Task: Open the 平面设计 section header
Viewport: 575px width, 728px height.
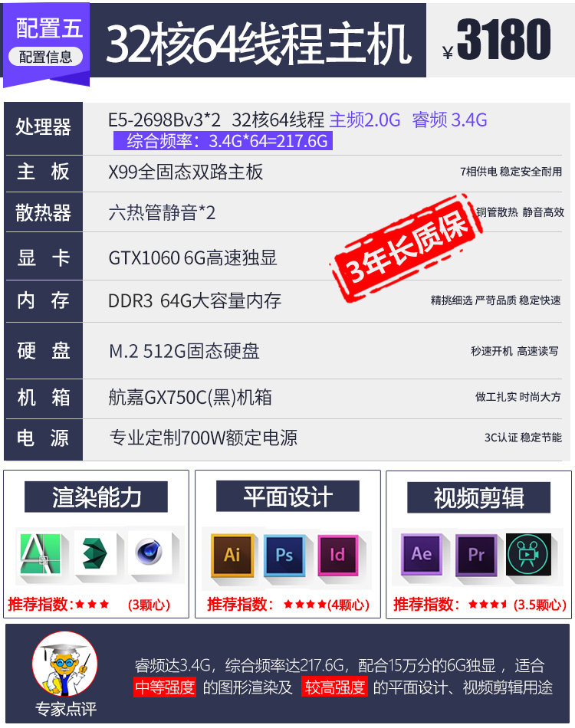Action: tap(287, 497)
